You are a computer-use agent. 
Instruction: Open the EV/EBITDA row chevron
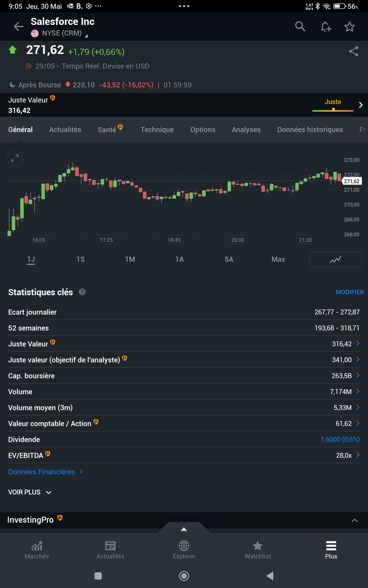coord(358,455)
